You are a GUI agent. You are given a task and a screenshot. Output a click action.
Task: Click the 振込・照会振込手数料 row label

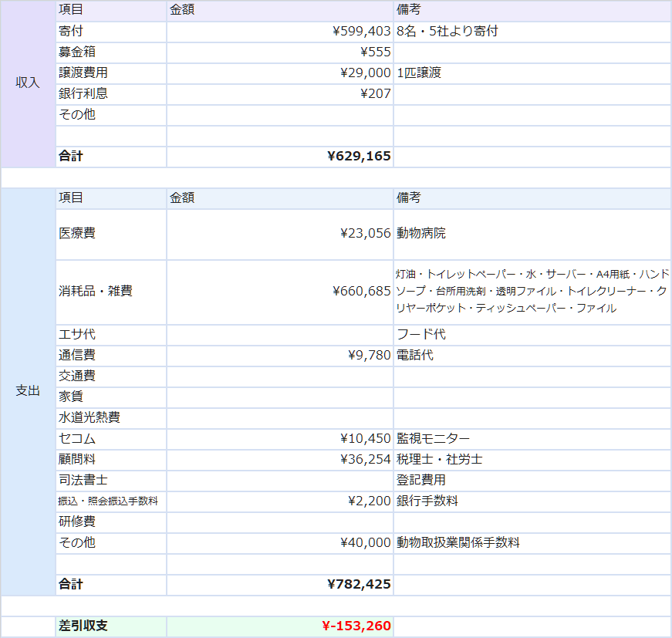click(108, 501)
